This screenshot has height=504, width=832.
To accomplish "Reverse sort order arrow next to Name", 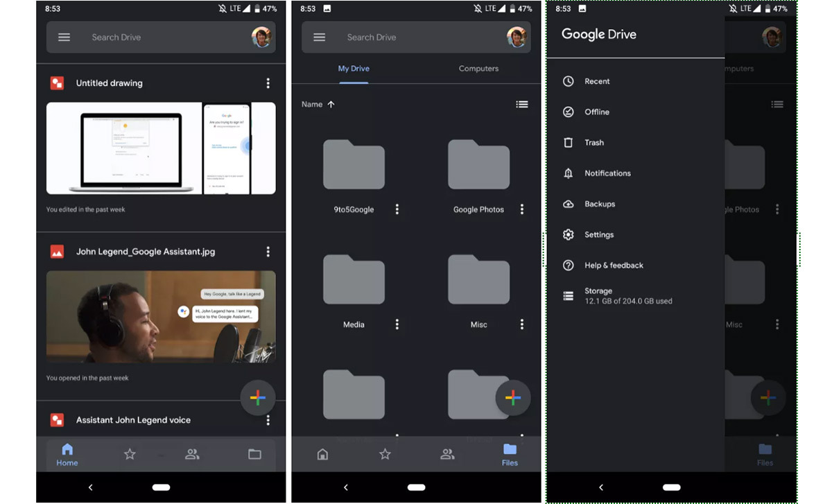I will tap(331, 104).
